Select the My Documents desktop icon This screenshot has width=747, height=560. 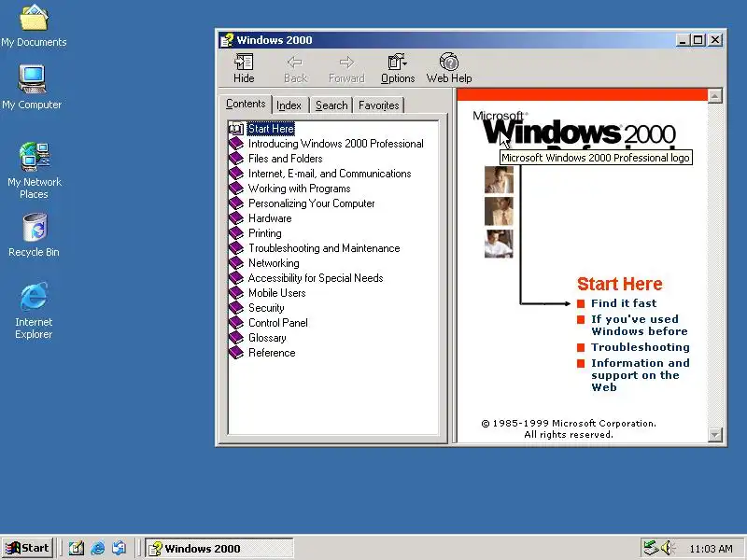click(34, 26)
